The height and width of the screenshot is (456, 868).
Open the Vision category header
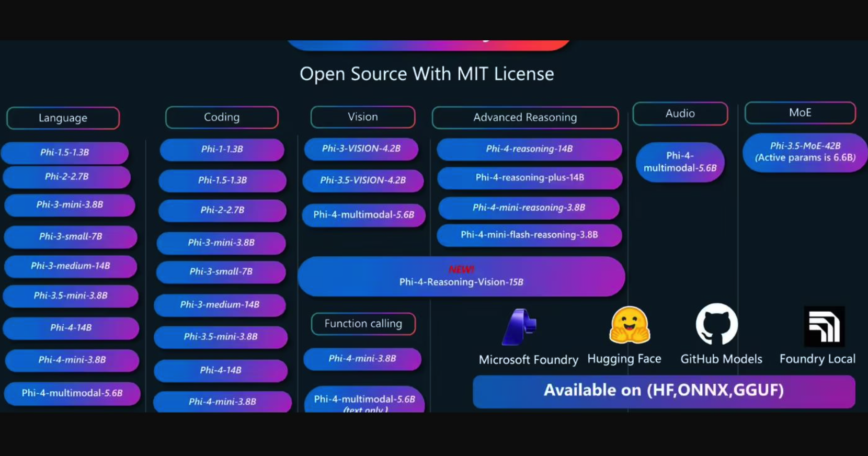(363, 117)
